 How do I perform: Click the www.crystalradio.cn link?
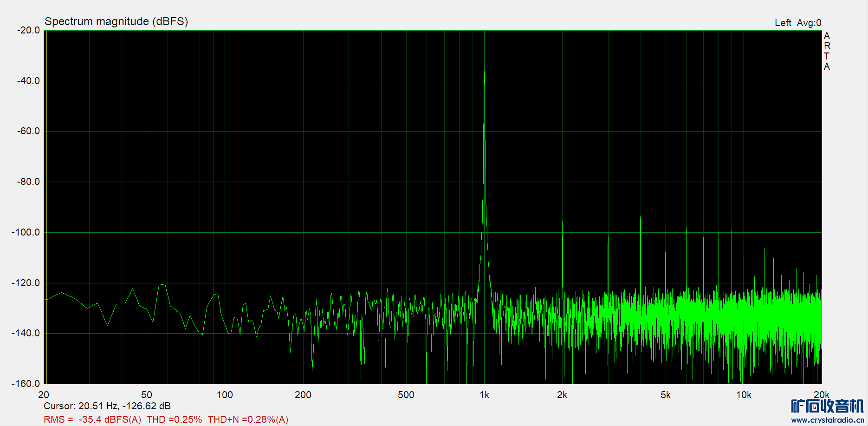point(828,420)
